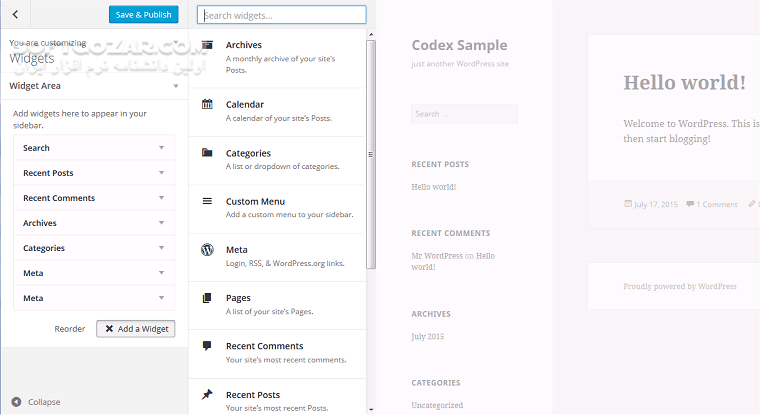This screenshot has height=415, width=760.
Task: Open the Hello world! post title
Action: click(684, 82)
